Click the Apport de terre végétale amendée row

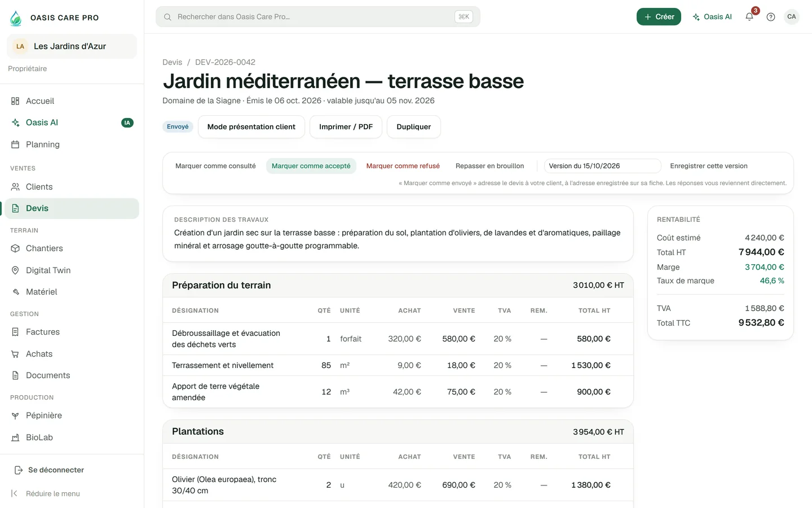(398, 392)
